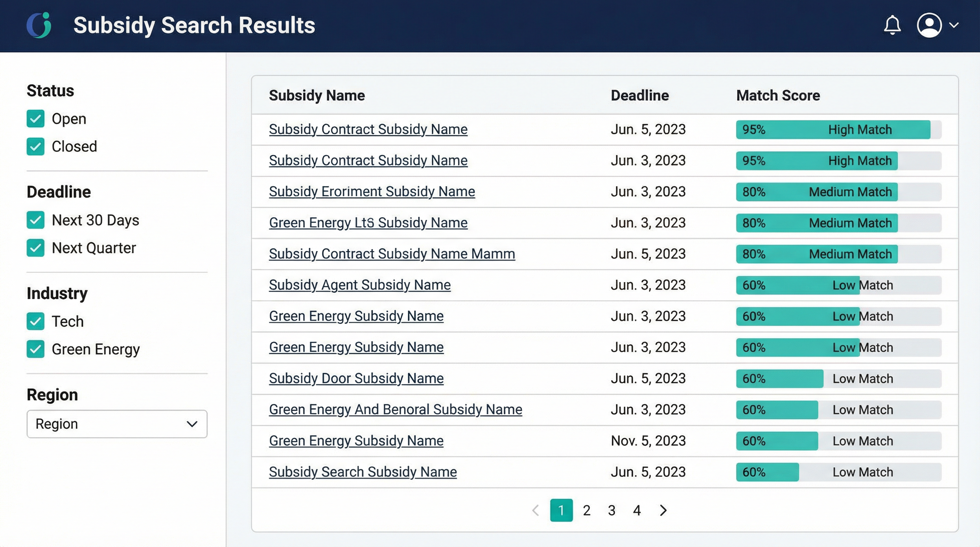Open notifications bell icon
The width and height of the screenshot is (980, 547).
coord(892,26)
